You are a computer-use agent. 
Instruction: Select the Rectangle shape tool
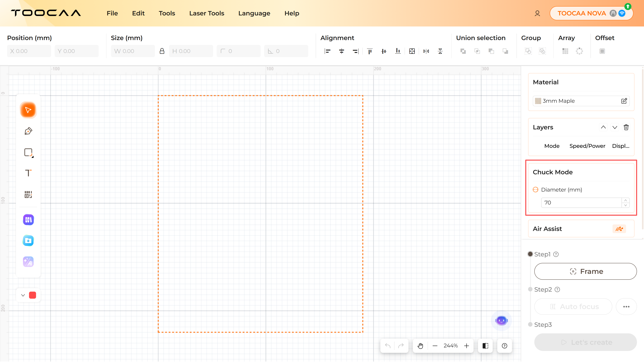[x=28, y=152]
